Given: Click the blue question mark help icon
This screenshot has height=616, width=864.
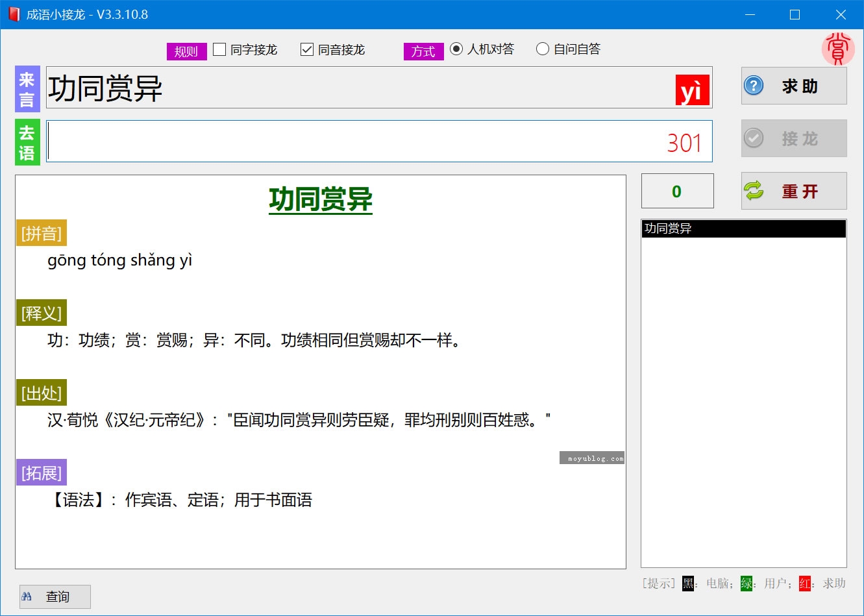Looking at the screenshot, I should (754, 86).
